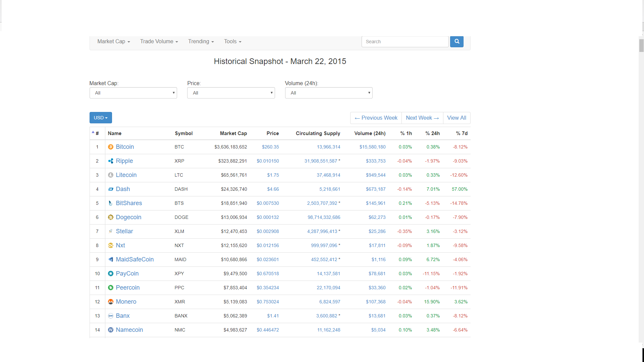Sort table by Name column header

[x=115, y=133]
